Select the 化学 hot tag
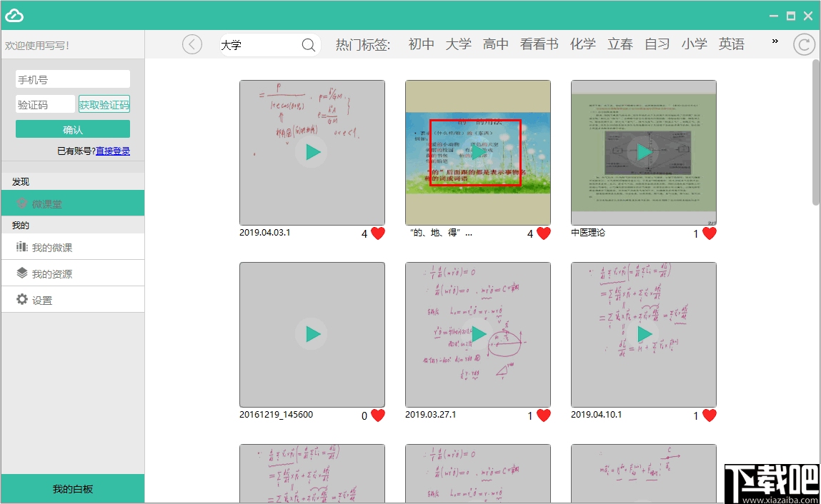The image size is (821, 504). tap(583, 44)
